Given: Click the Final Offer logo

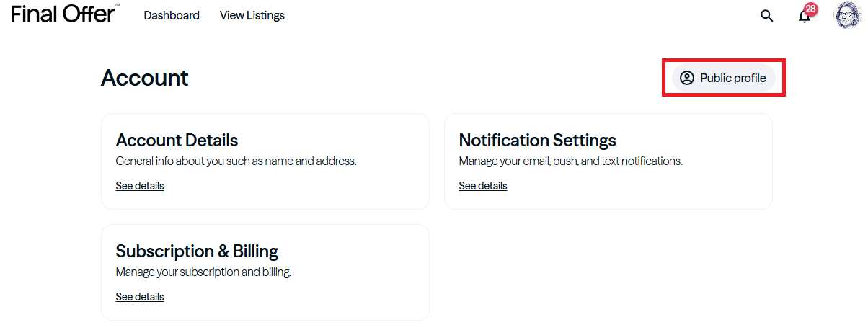Looking at the screenshot, I should (x=63, y=14).
